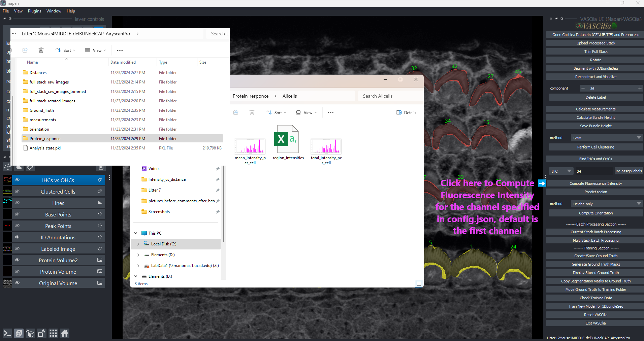The image size is (644, 341).
Task: Click the Search Allcells field
Action: click(391, 96)
